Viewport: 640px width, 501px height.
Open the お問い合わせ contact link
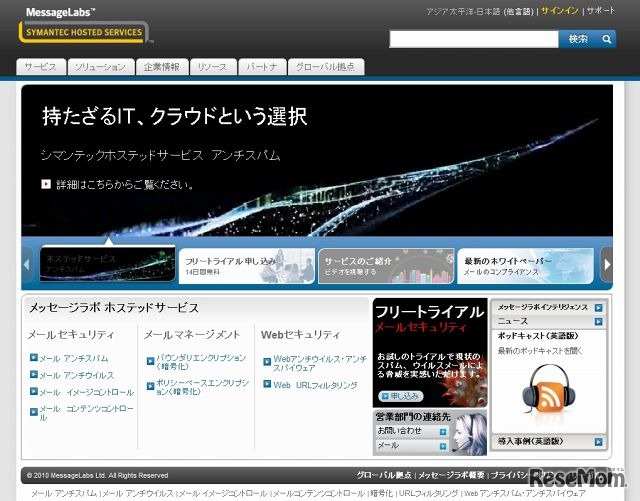coord(399,431)
